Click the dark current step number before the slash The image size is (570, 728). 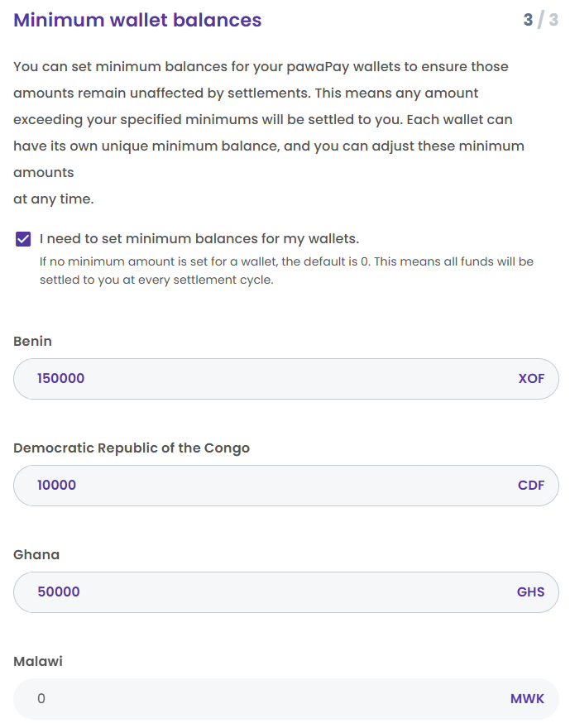pos(528,20)
